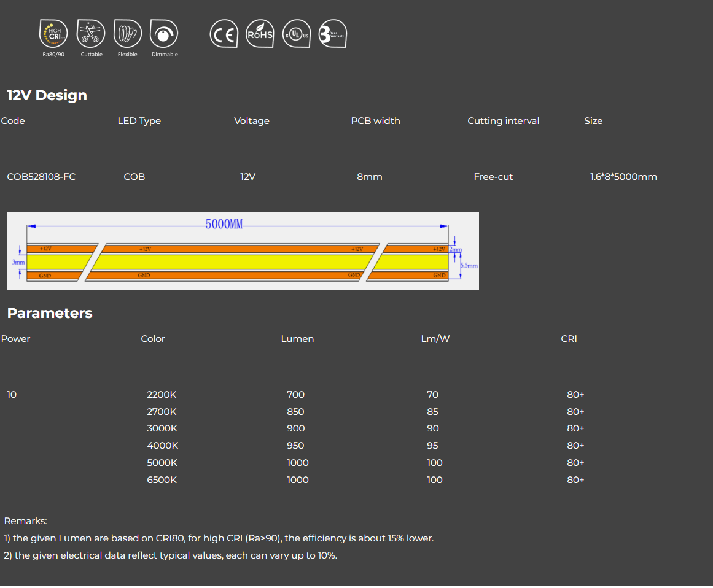
Task: Click the cULus certification icon
Action: (x=296, y=34)
